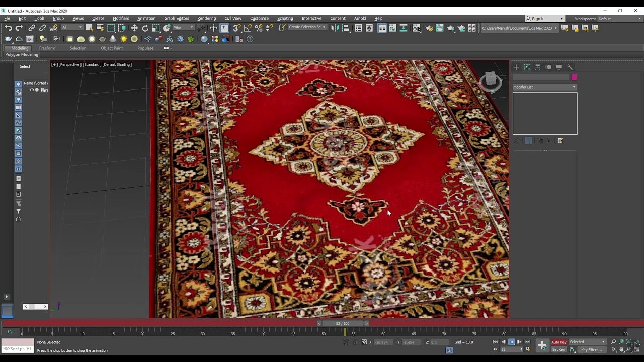Open the selection filter All dropdown
644x362 pixels.
point(72,28)
